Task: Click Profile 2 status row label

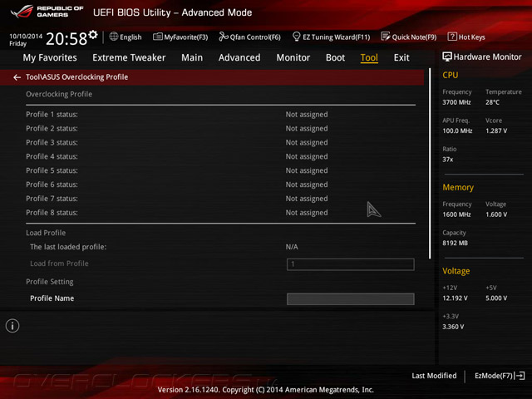Action: 52,129
